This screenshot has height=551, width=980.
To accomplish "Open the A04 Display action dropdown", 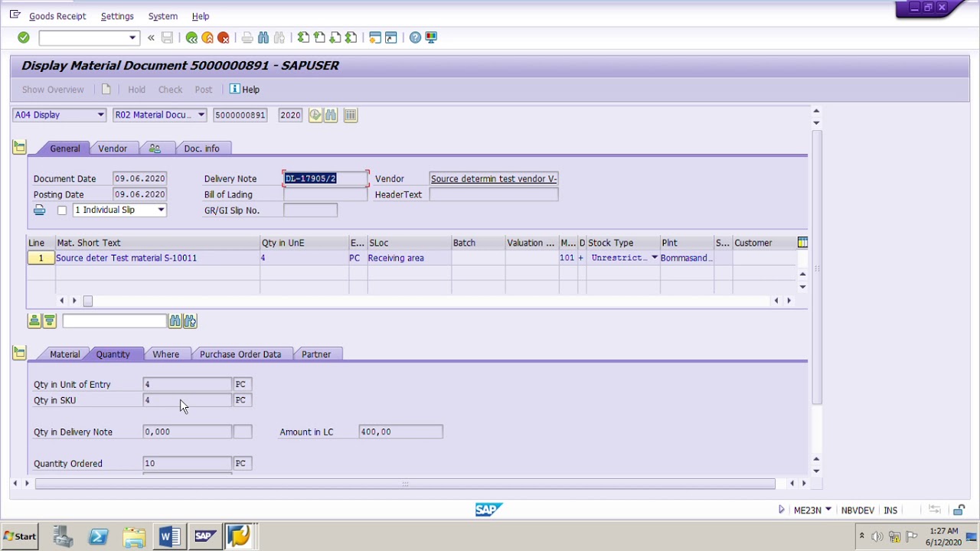I will click(x=100, y=115).
